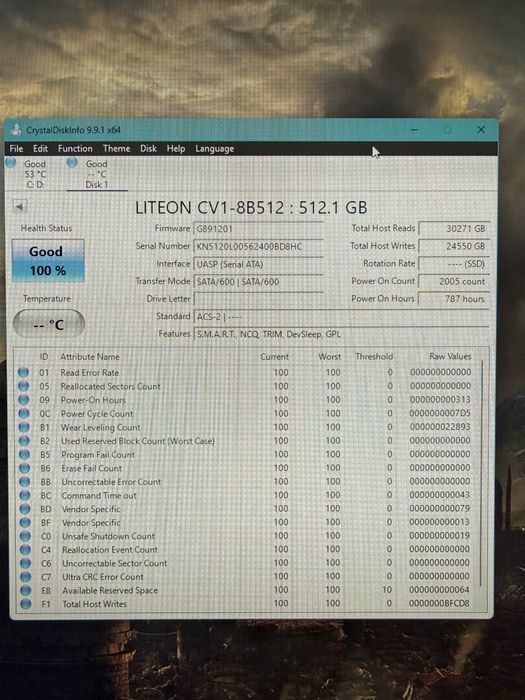Click the Good 100 % health status button
Screen dimensions: 525x700
pyautogui.click(x=48, y=261)
